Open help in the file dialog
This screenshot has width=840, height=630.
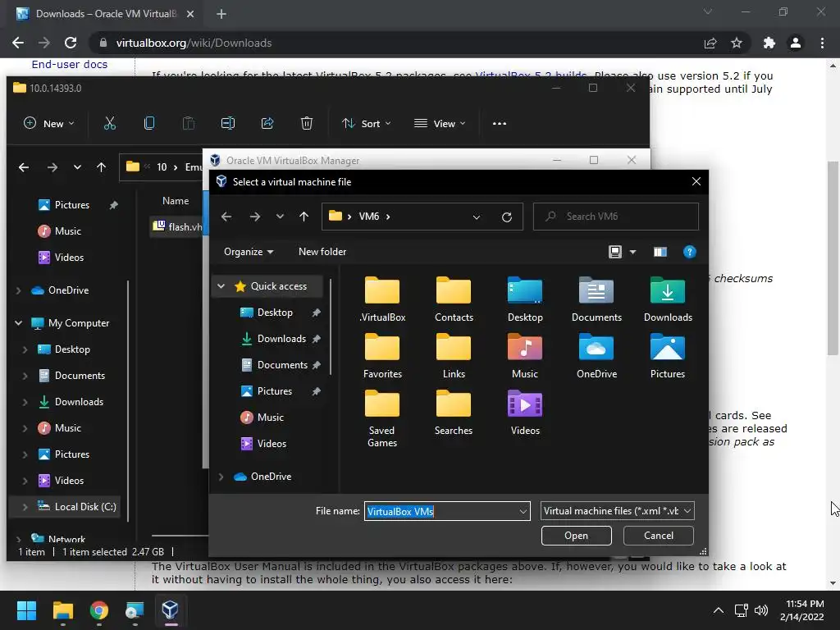point(689,252)
